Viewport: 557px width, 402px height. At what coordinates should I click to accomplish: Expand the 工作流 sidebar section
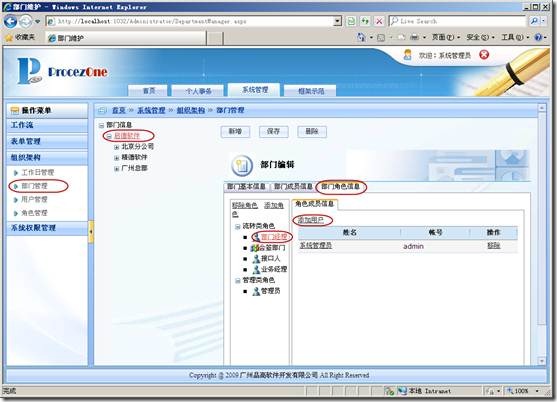tap(47, 125)
